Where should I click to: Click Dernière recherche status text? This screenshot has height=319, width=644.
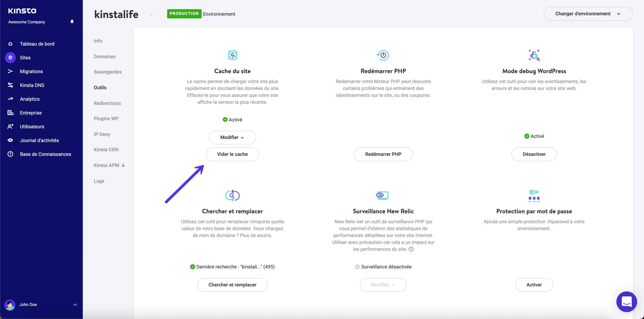pos(235,267)
